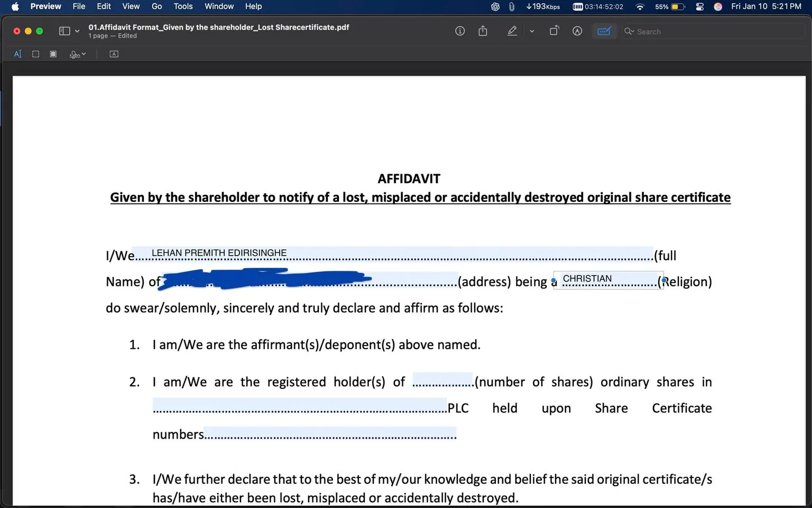
Task: Open the document Info inspector
Action: coord(459,31)
